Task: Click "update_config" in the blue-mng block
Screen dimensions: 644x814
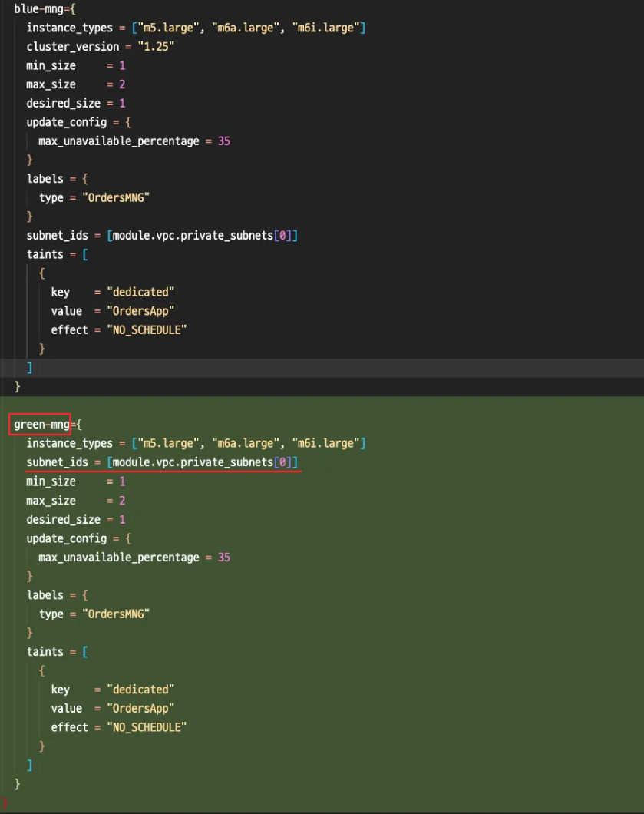Action: pyautogui.click(x=67, y=123)
